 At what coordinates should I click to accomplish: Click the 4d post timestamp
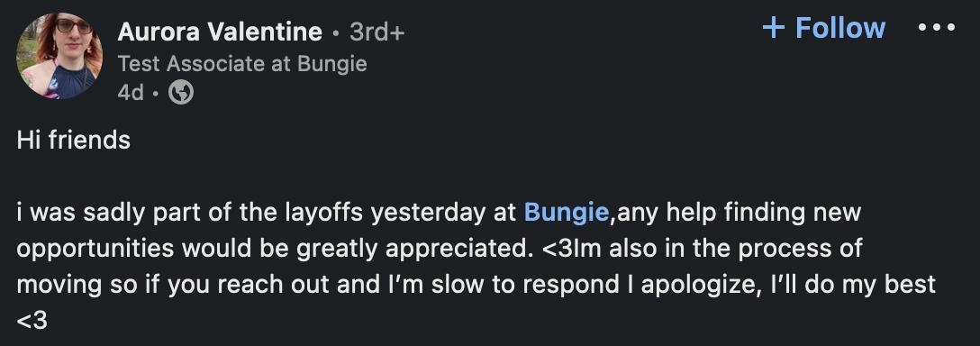[x=131, y=93]
